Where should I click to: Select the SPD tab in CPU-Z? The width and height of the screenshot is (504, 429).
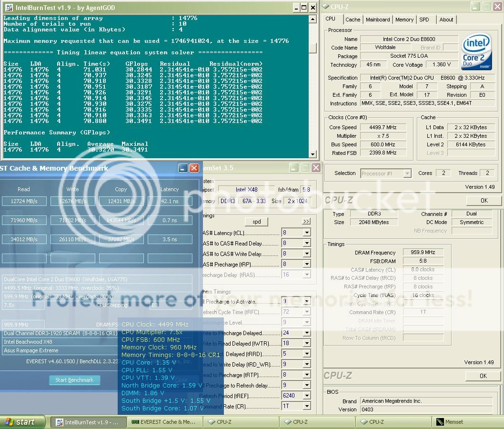[424, 20]
